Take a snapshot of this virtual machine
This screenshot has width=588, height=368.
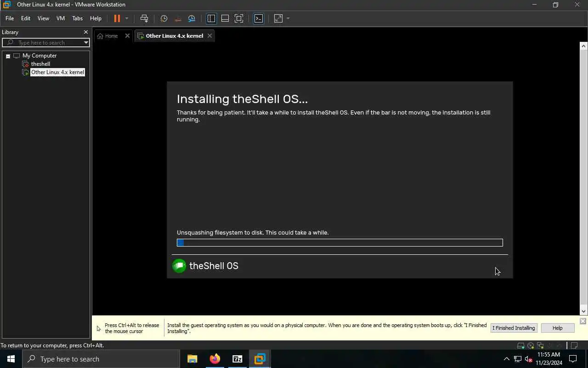164,18
